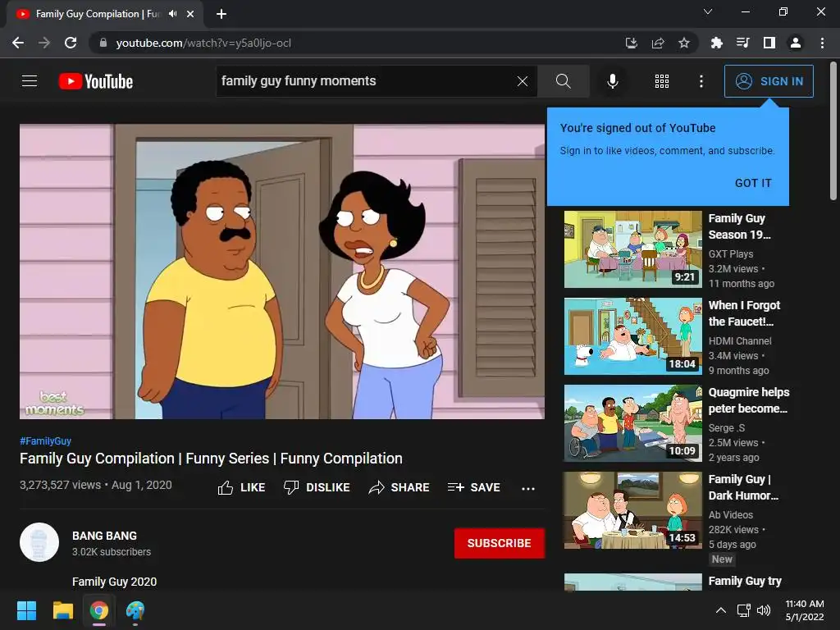The width and height of the screenshot is (840, 630).
Task: Mute the tab using its speaker icon
Action: [172, 14]
